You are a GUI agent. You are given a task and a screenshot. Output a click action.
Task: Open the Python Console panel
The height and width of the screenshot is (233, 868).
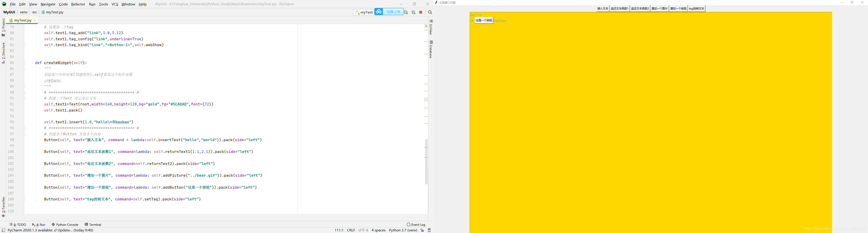65,225
